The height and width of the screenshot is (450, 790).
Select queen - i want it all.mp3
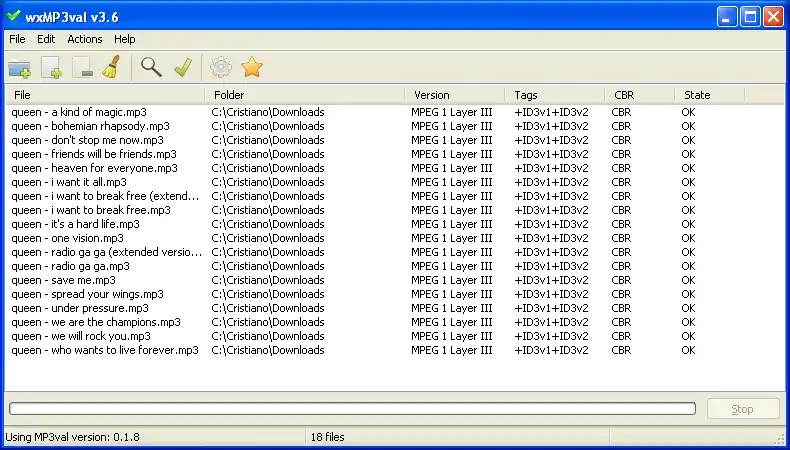[x=69, y=182]
